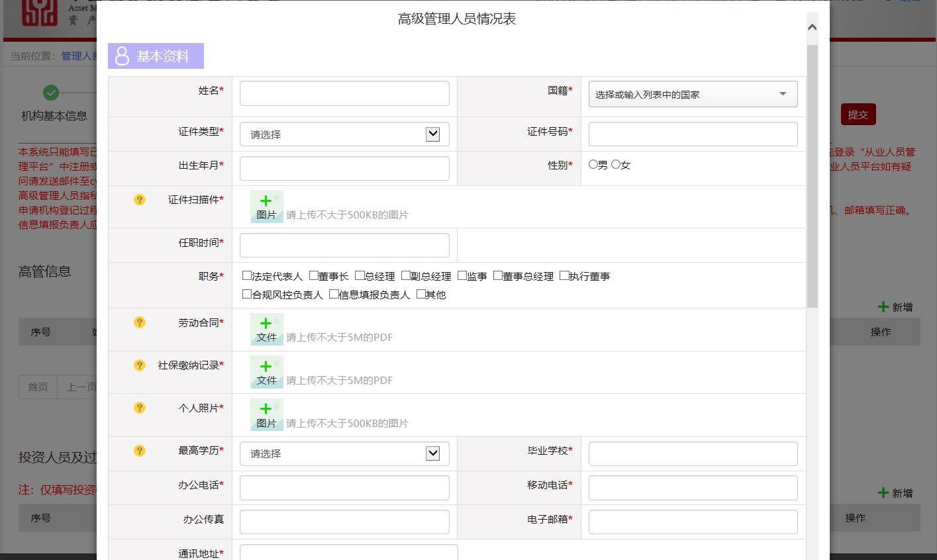Click the 首页 pagination button
Screen dimensions: 937x560
(38, 387)
